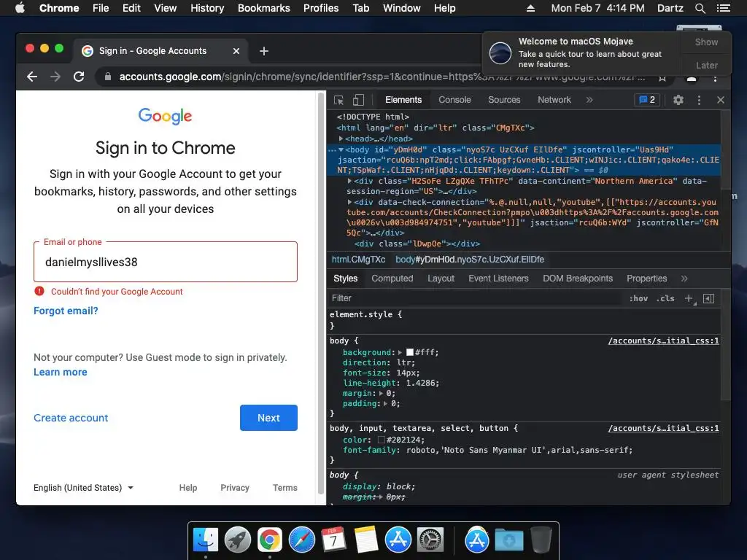Launch Safari from the dock
This screenshot has height=560, width=747.
301,540
